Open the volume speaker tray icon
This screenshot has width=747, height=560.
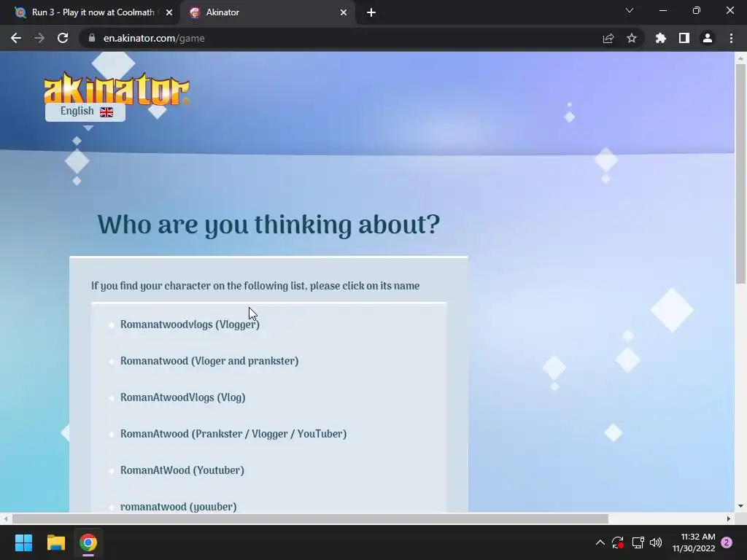click(656, 542)
